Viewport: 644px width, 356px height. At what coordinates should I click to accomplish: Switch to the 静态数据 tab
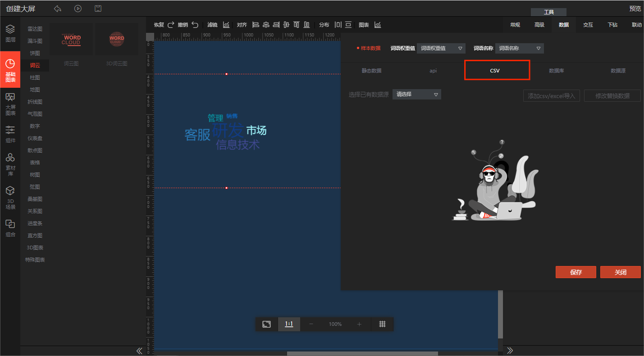371,71
